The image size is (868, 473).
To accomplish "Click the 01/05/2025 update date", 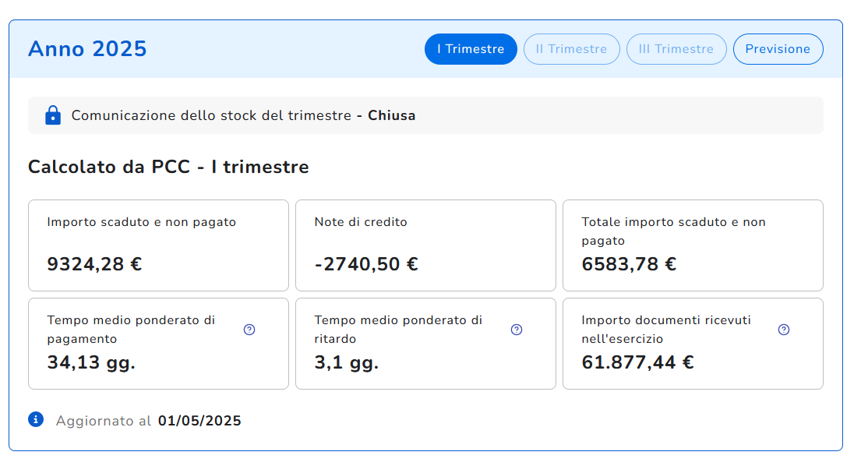I will pyautogui.click(x=199, y=422).
